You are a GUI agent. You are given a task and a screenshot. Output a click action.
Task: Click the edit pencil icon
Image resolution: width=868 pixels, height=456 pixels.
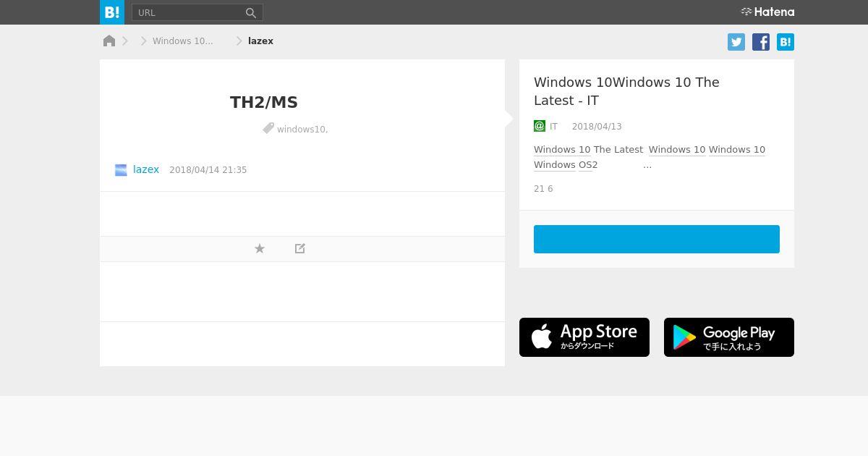pyautogui.click(x=300, y=249)
